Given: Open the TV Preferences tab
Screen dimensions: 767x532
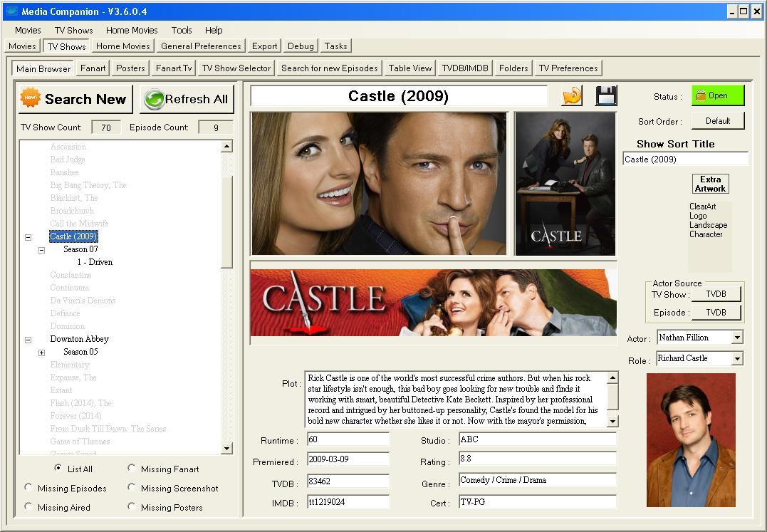Looking at the screenshot, I should [x=568, y=68].
